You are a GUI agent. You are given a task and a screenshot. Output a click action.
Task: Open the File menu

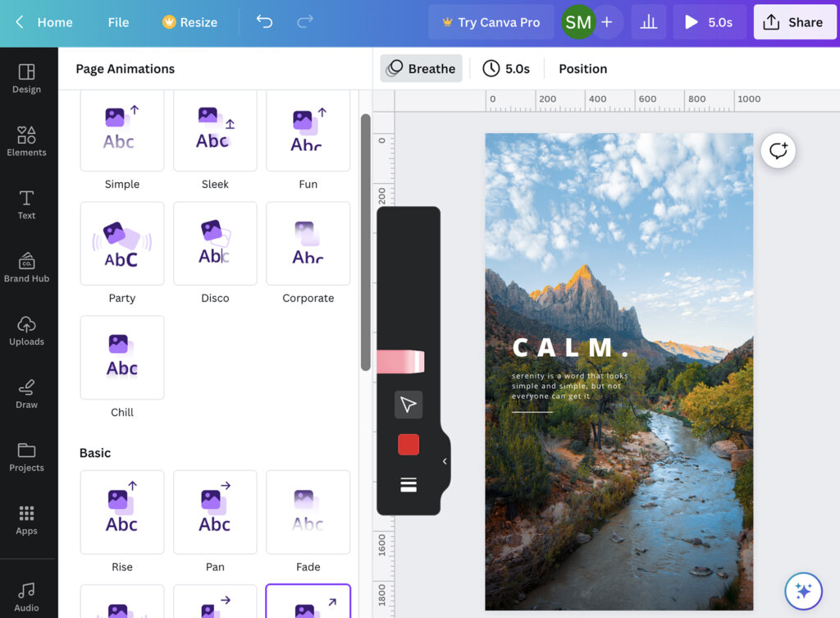pyautogui.click(x=117, y=22)
